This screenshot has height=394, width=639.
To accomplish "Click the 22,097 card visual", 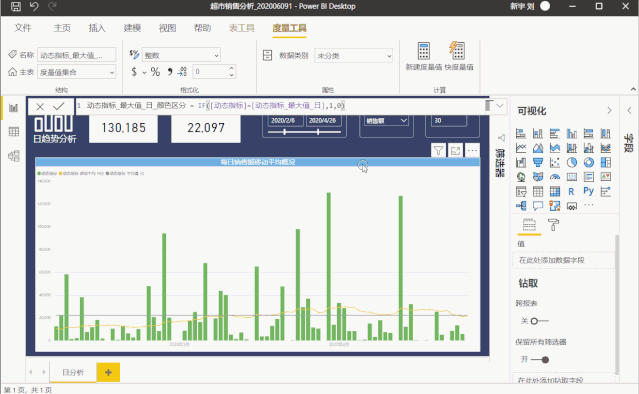I will click(x=206, y=128).
